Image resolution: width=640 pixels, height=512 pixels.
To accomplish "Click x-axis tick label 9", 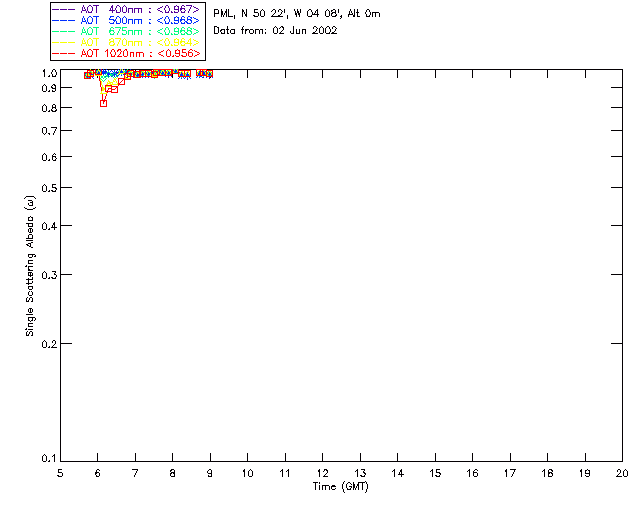I will point(210,473).
